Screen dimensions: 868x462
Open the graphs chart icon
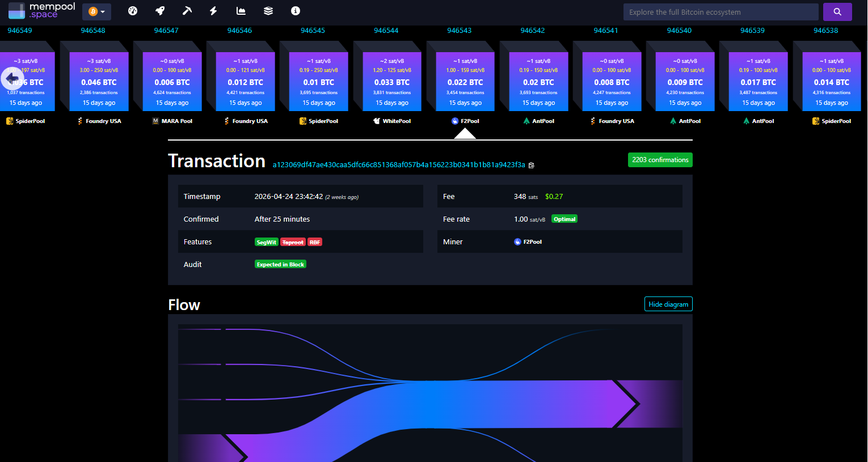click(241, 11)
